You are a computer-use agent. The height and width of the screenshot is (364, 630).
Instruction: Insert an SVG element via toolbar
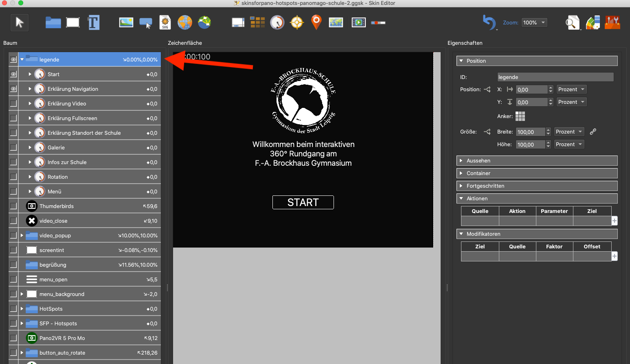click(165, 22)
